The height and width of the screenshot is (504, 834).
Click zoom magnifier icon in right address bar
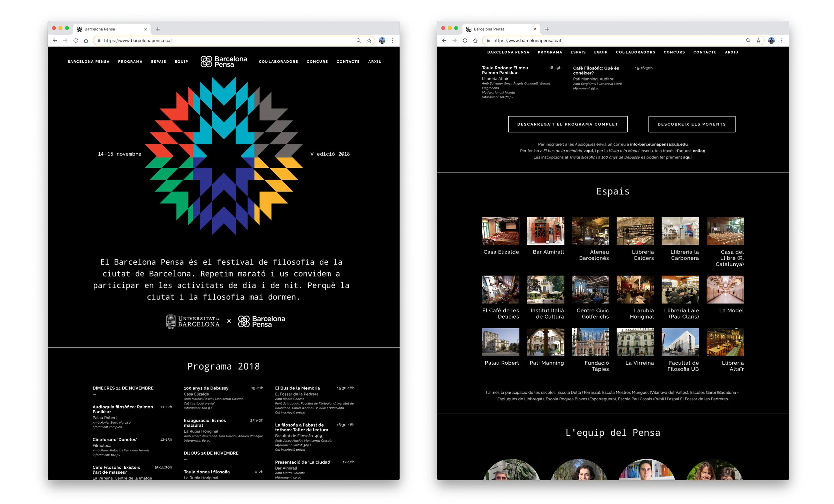coord(748,41)
